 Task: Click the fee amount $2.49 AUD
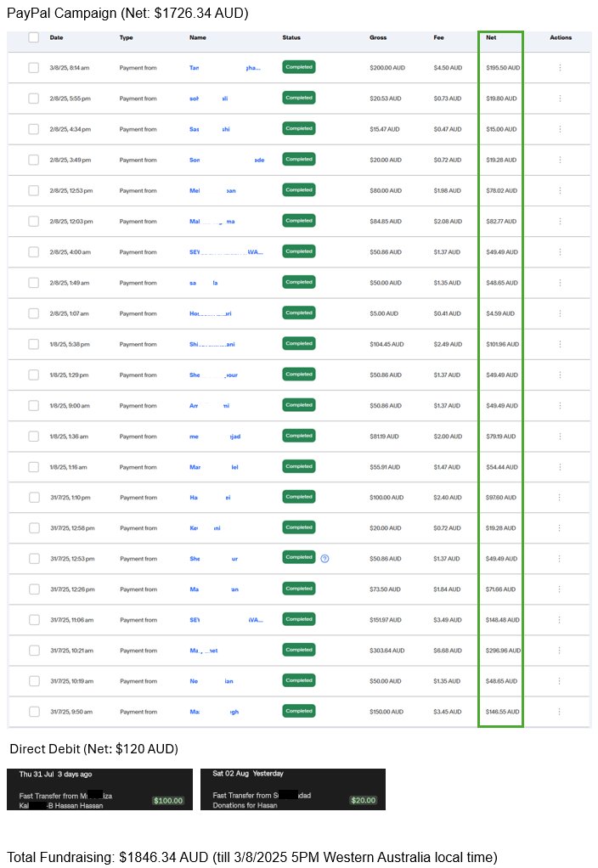tap(448, 344)
